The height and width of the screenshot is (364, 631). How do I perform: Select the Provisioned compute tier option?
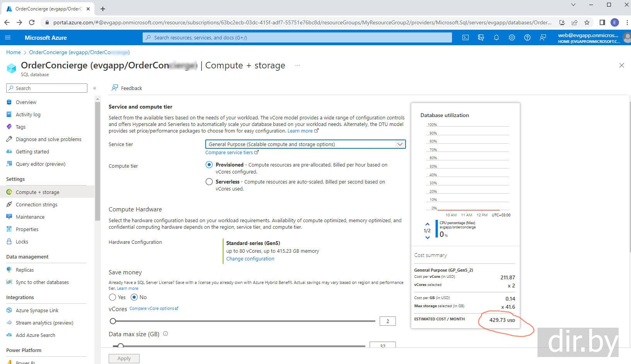tap(209, 165)
